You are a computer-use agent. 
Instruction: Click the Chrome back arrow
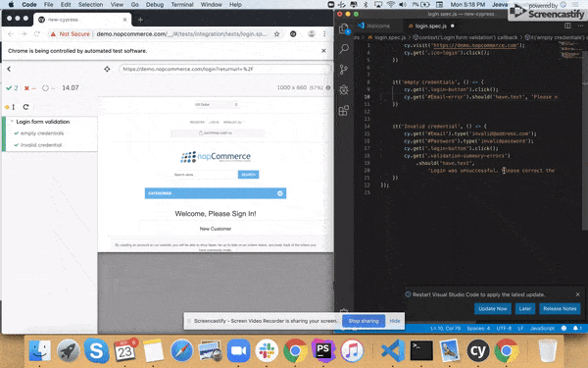11,34
